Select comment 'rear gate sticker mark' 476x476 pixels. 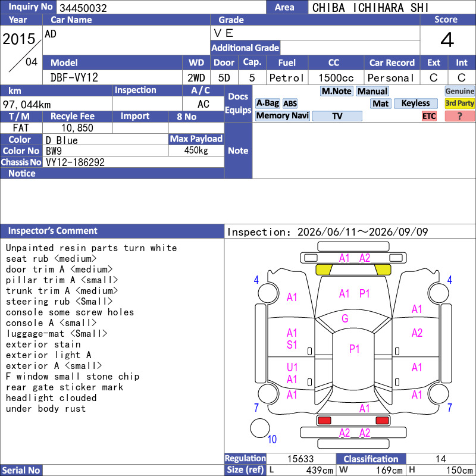tap(64, 387)
